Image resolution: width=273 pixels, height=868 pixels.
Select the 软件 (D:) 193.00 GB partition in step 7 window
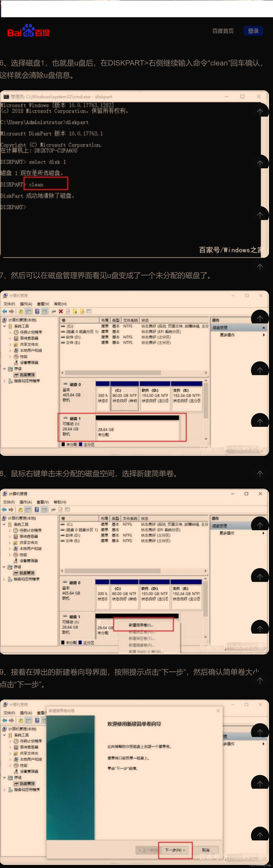coord(155,396)
